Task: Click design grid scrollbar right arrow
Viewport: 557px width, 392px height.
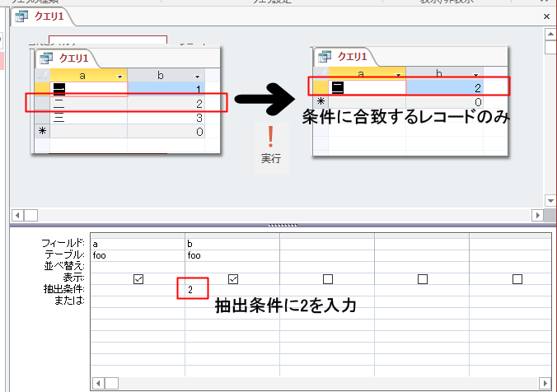Action: pyautogui.click(x=545, y=384)
